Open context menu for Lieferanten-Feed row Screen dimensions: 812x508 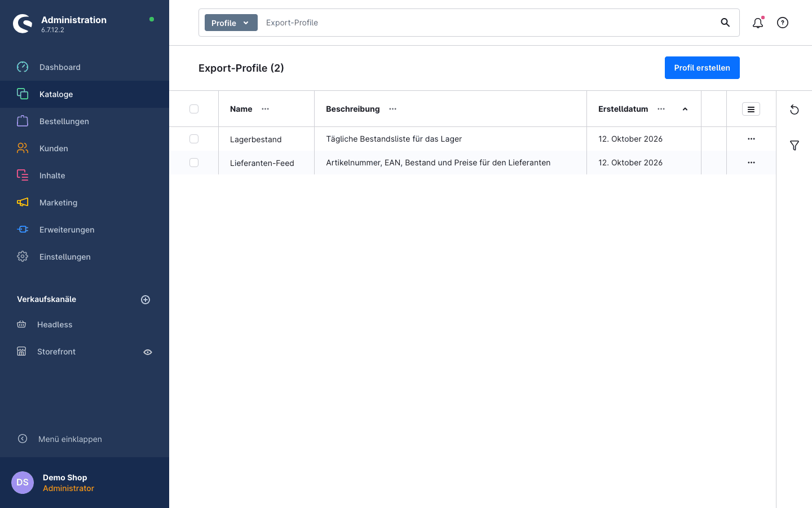click(x=751, y=163)
